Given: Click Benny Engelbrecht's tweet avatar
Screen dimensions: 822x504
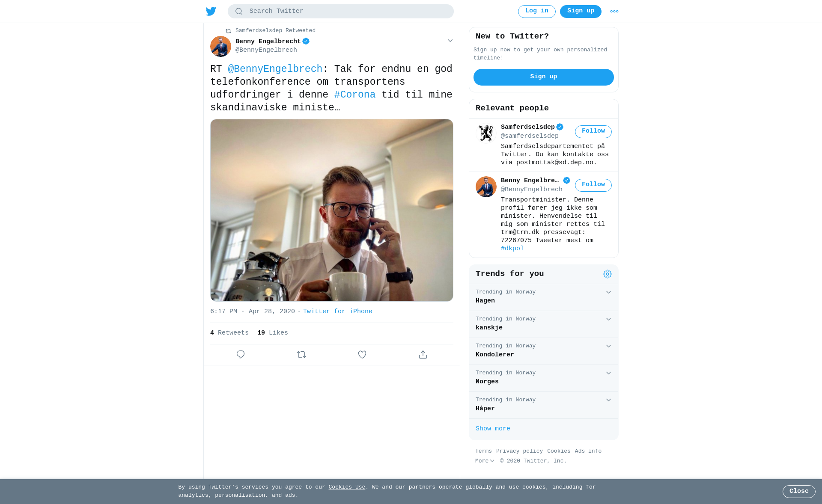Looking at the screenshot, I should [x=220, y=46].
